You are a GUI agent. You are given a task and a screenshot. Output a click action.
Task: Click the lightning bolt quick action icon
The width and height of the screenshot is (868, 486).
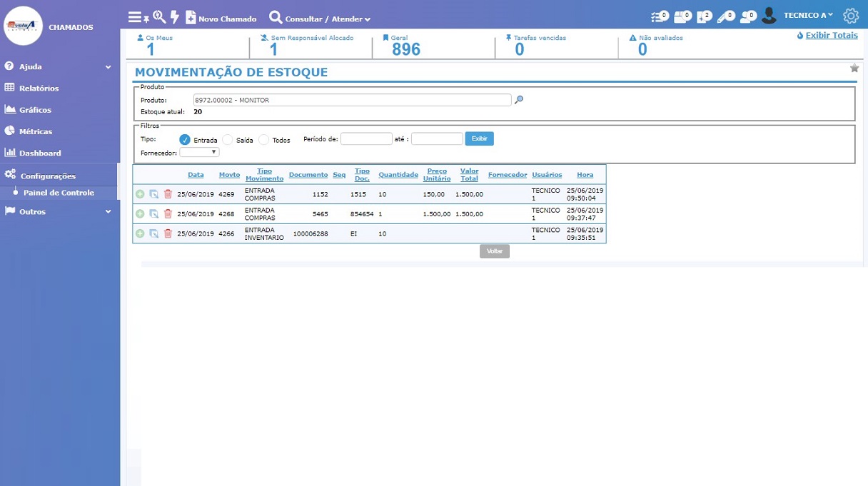175,17
